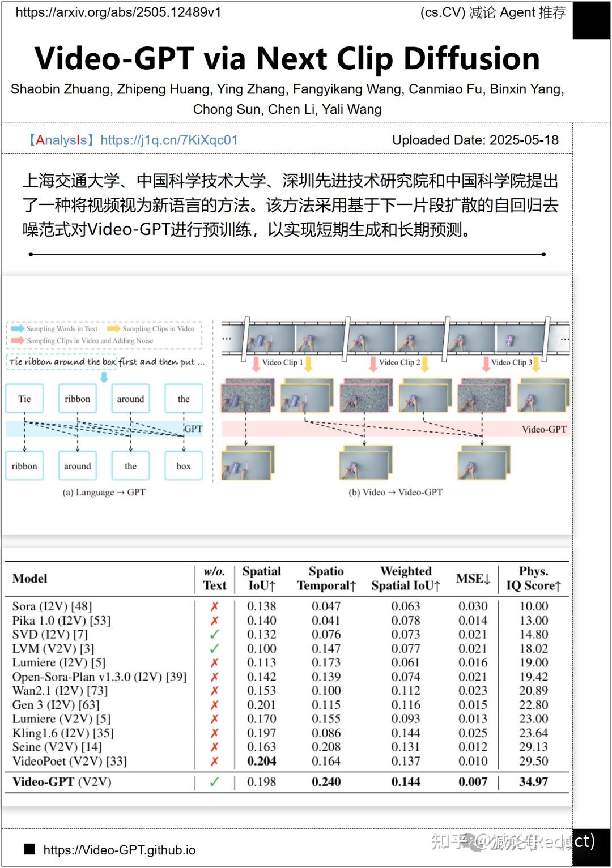This screenshot has width=612, height=868.
Task: Click the pink arrow above Video Clip 1
Action: click(256, 364)
